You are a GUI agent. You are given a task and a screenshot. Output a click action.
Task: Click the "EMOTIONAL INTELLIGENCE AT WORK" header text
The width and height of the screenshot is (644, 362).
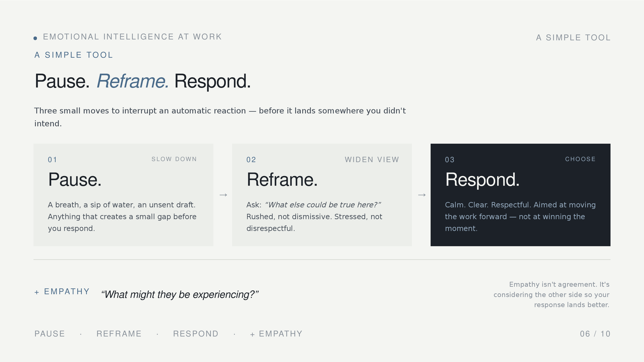pos(132,37)
